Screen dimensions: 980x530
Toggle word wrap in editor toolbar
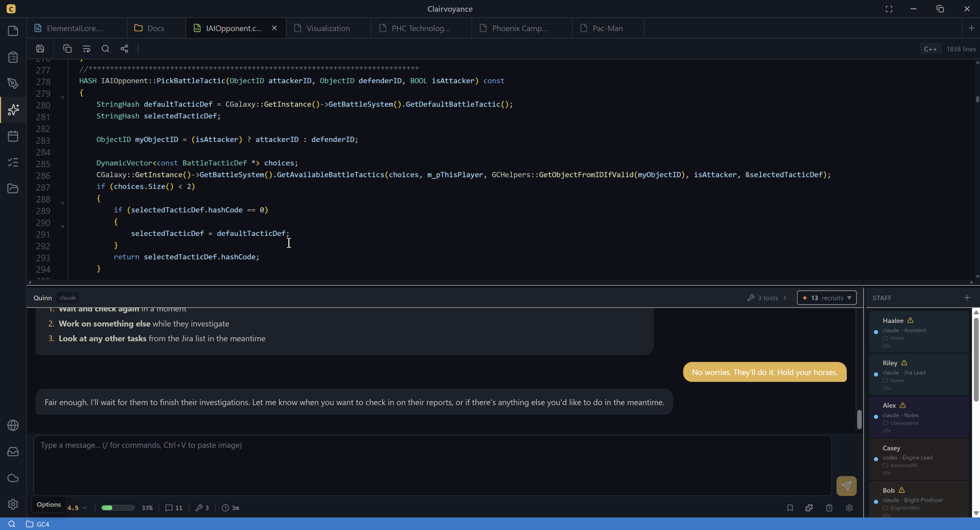click(87, 49)
